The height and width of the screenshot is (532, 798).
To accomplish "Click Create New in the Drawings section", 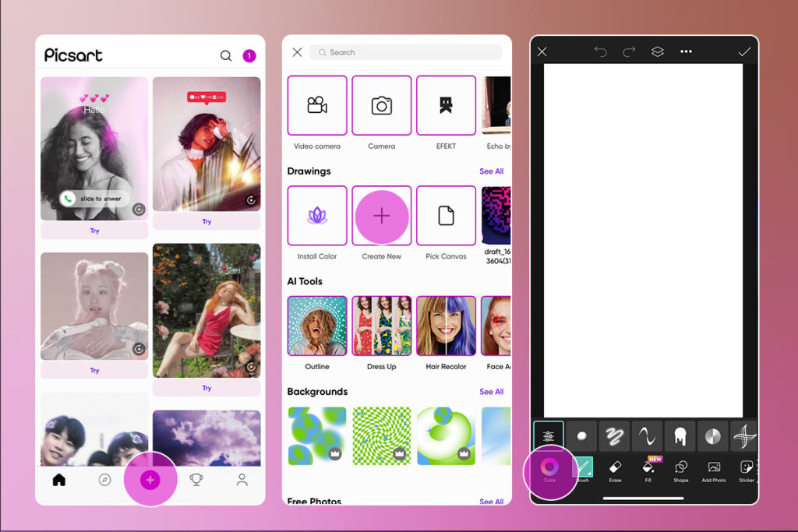I will 381,216.
